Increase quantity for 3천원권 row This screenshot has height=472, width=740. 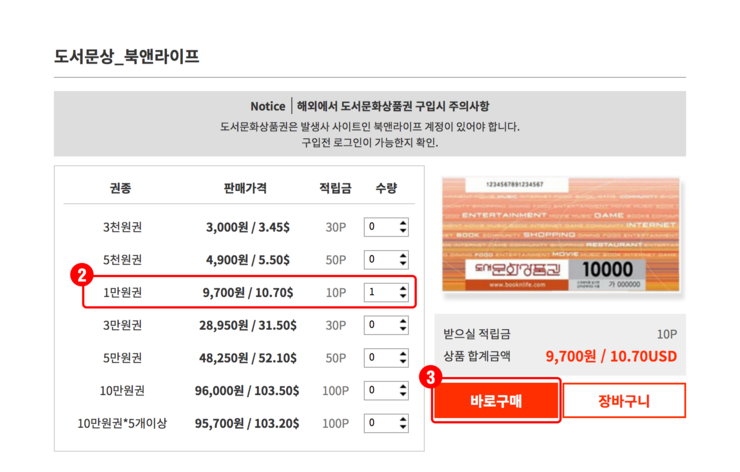pyautogui.click(x=403, y=223)
